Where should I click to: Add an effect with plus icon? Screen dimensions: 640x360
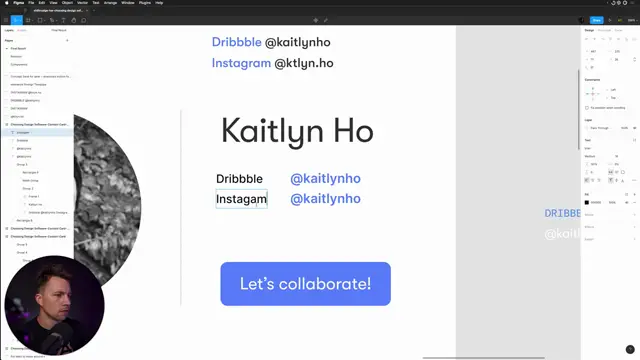click(x=634, y=227)
